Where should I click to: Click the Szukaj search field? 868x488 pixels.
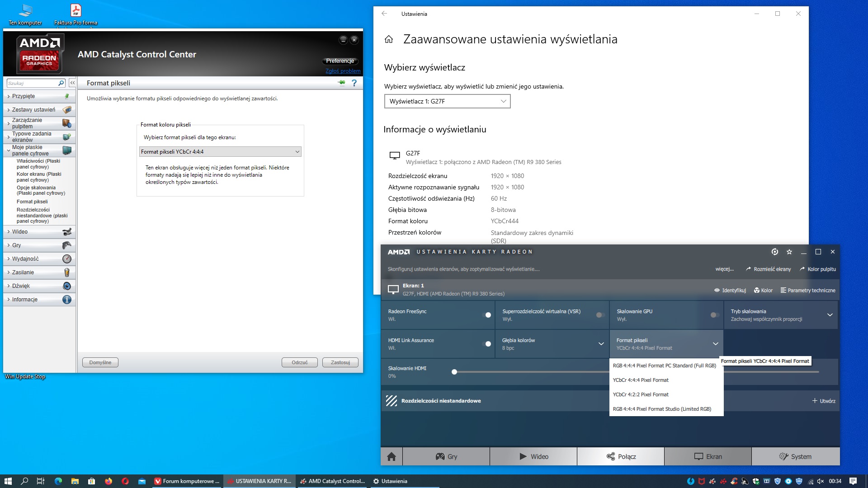click(33, 83)
